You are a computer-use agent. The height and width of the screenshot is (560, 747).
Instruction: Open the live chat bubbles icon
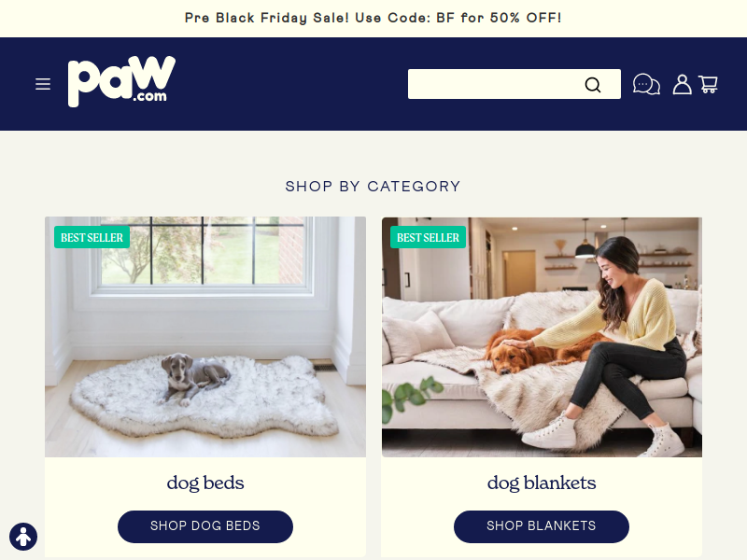point(646,84)
